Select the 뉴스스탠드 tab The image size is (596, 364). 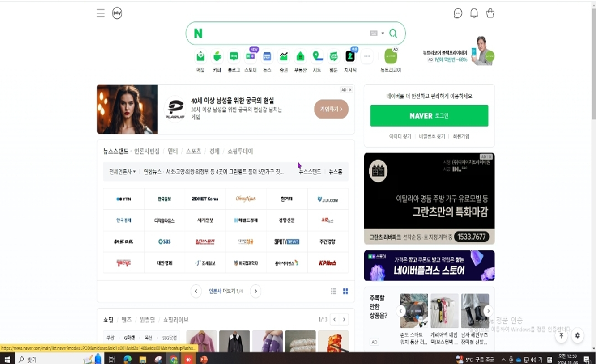pyautogui.click(x=115, y=152)
